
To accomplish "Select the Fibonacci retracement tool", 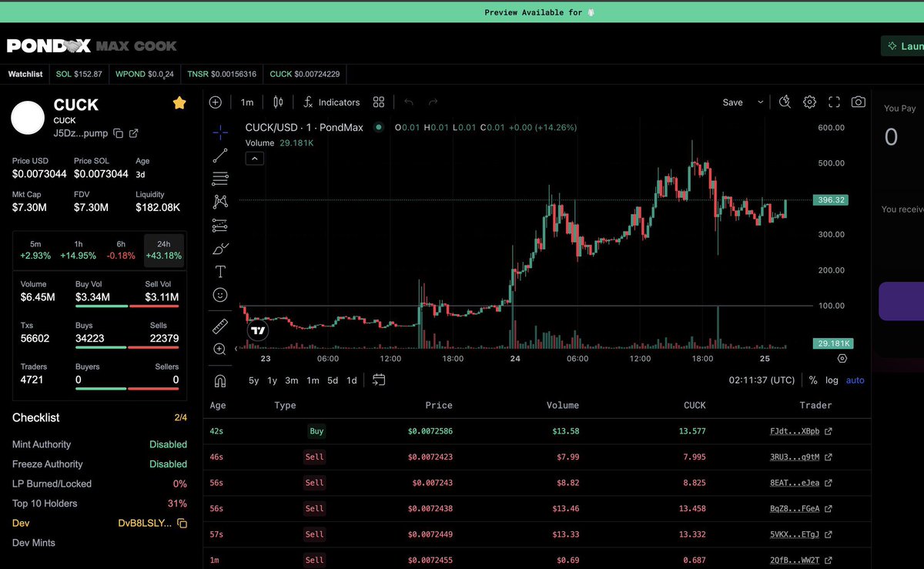I will coord(219,179).
